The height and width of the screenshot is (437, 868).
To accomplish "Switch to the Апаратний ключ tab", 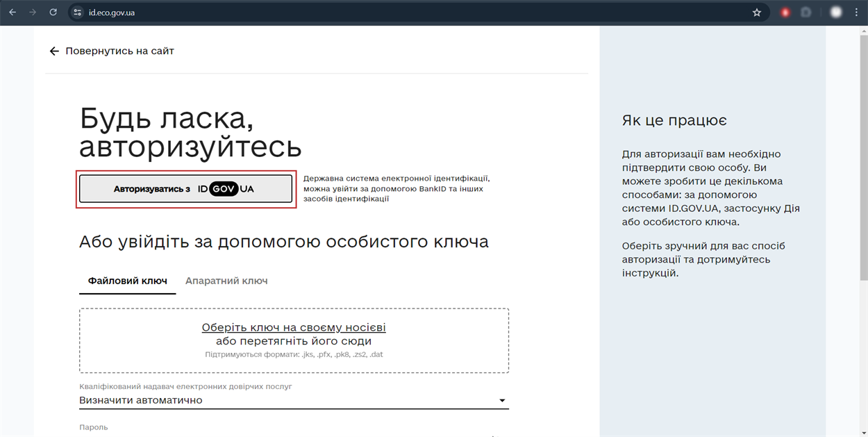I will pyautogui.click(x=226, y=281).
